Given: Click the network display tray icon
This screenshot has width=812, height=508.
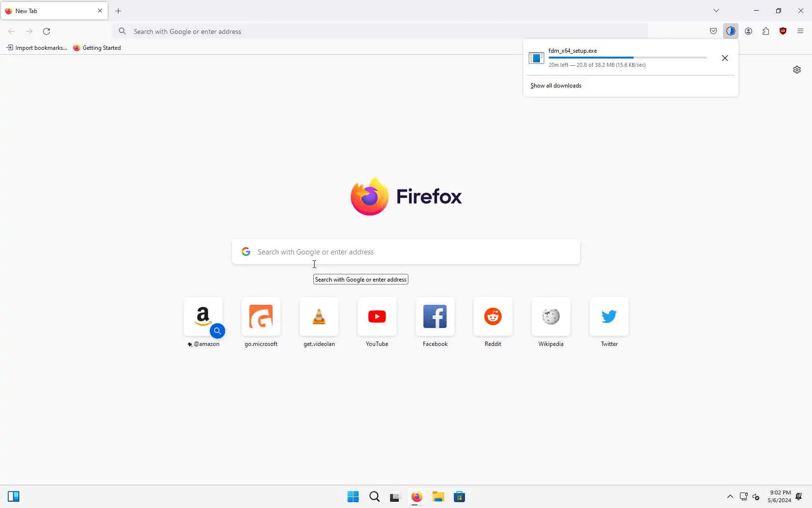Looking at the screenshot, I should (x=744, y=497).
